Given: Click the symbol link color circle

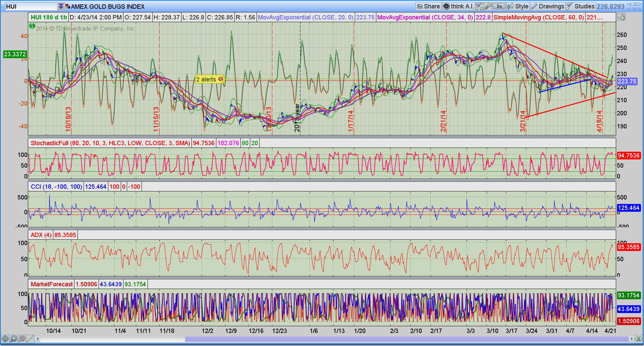Looking at the screenshot, I should click(x=3, y=6).
